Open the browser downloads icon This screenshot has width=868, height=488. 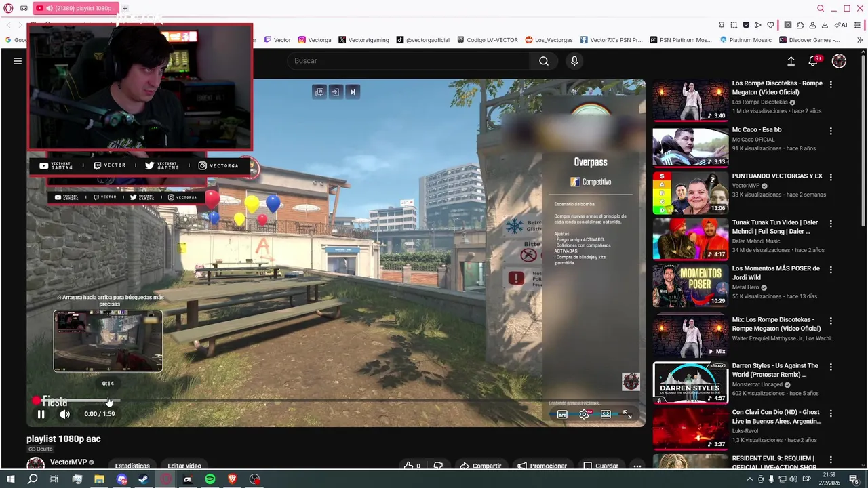pyautogui.click(x=825, y=25)
